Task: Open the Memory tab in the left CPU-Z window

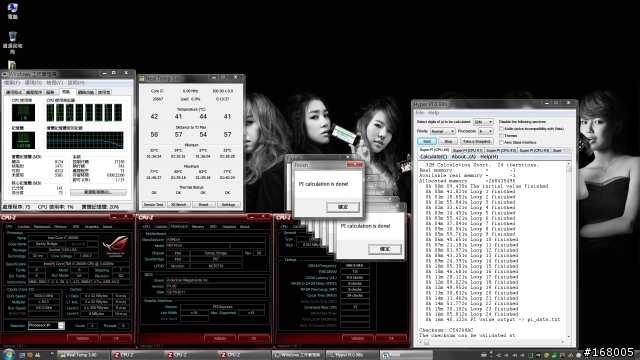Action: coord(60,227)
